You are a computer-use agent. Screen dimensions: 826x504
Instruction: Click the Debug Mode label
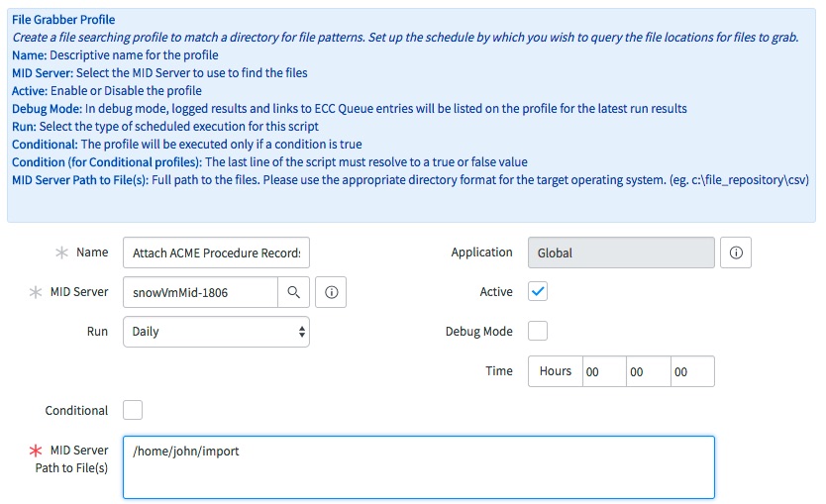click(479, 331)
